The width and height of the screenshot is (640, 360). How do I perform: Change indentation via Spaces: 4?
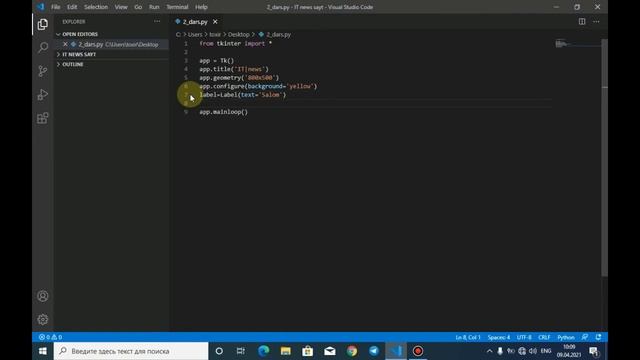click(499, 337)
